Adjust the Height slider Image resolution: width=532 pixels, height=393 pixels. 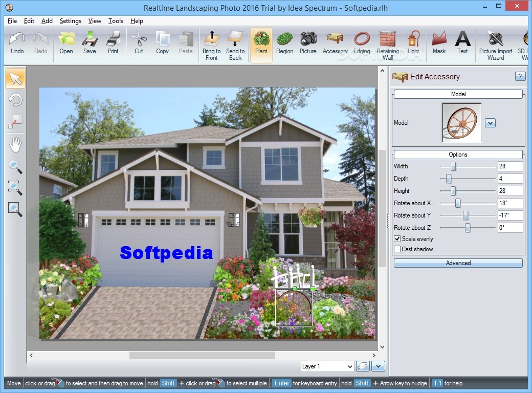click(453, 191)
